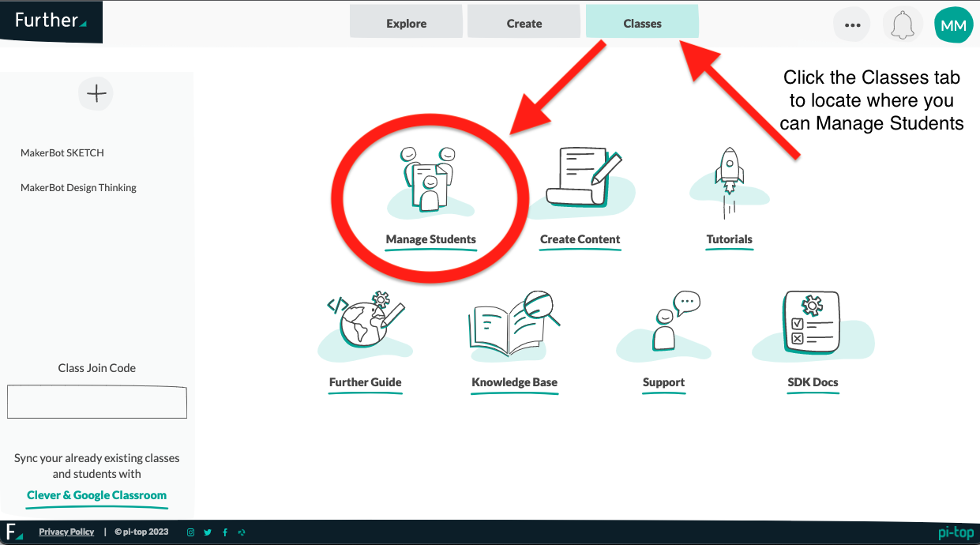Focus the Class Join Code field
This screenshot has height=545, width=980.
click(97, 402)
